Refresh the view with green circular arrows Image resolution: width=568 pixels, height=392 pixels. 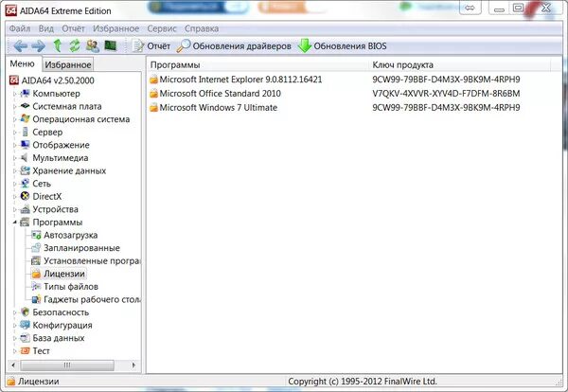tap(75, 45)
